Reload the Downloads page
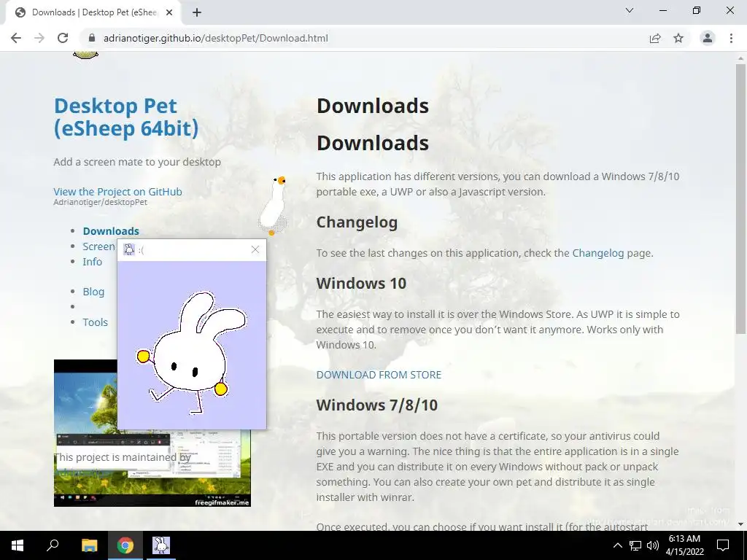Screen dimensions: 747x560 coord(63,38)
